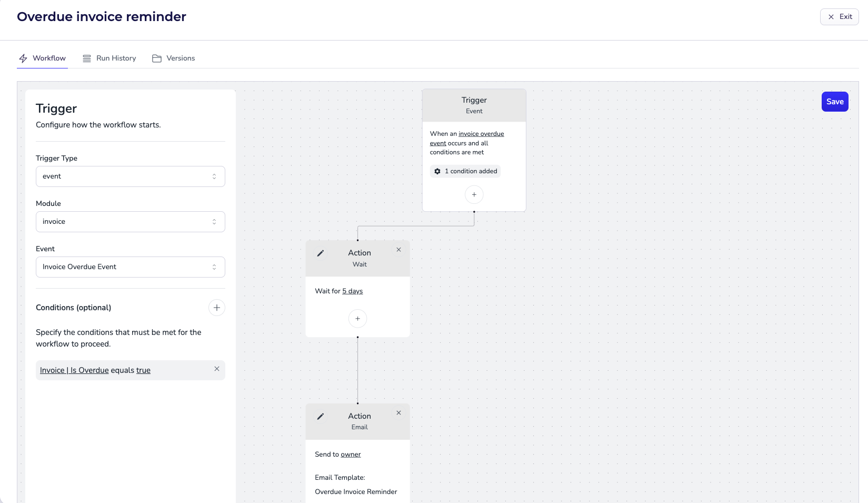Open the Versions tab
This screenshot has height=503, width=868.
click(x=174, y=58)
